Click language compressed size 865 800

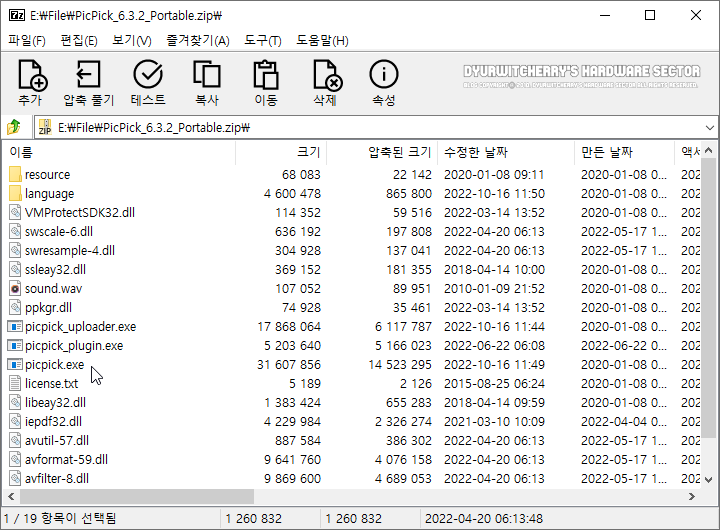click(409, 193)
